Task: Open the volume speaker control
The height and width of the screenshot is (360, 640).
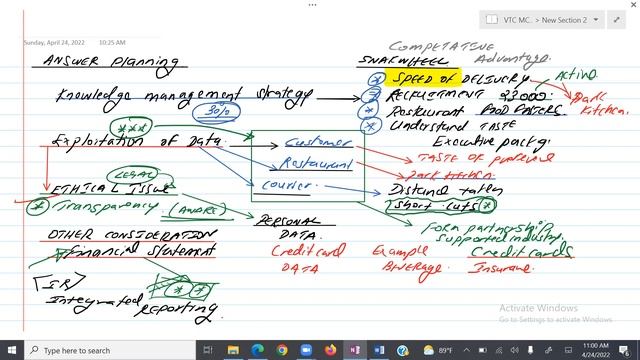Action: click(x=515, y=350)
